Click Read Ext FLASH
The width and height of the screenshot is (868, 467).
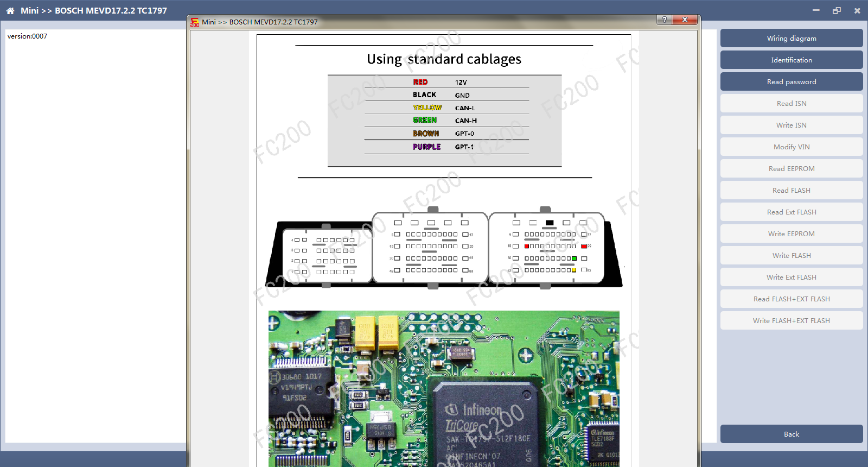[x=792, y=212]
